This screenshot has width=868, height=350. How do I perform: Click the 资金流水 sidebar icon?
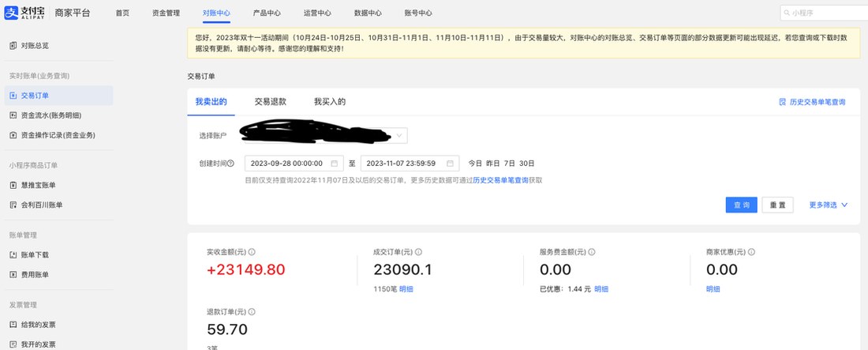coord(13,115)
